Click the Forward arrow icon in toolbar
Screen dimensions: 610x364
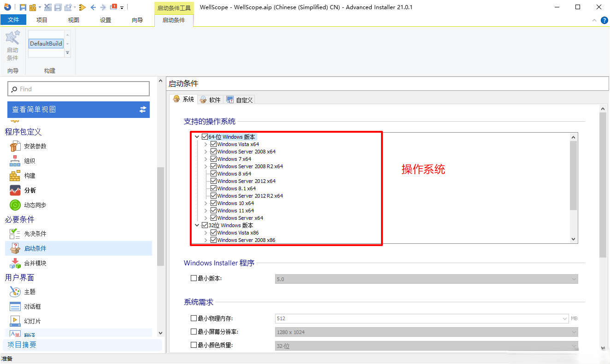click(x=103, y=7)
